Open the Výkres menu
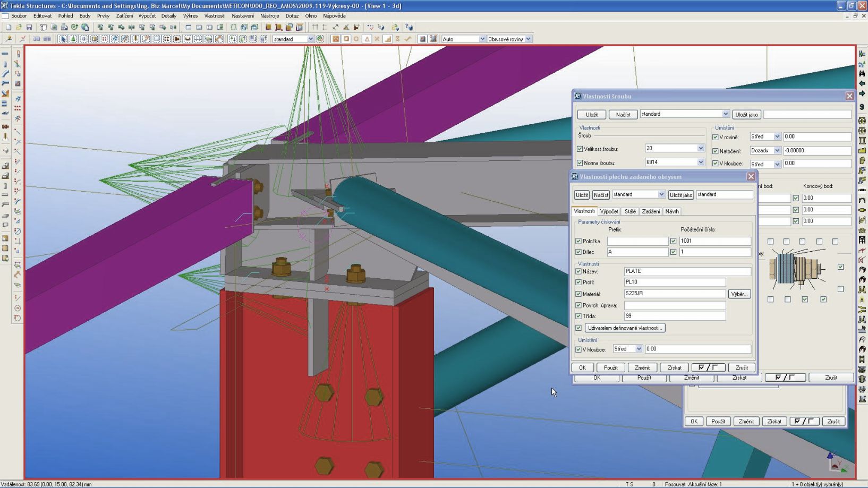 pos(190,16)
